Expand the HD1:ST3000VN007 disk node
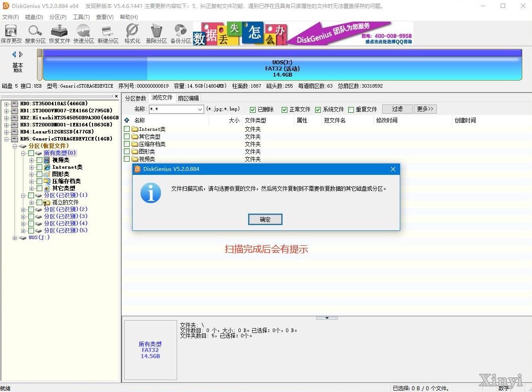The height and width of the screenshot is (392, 532). tap(7, 111)
